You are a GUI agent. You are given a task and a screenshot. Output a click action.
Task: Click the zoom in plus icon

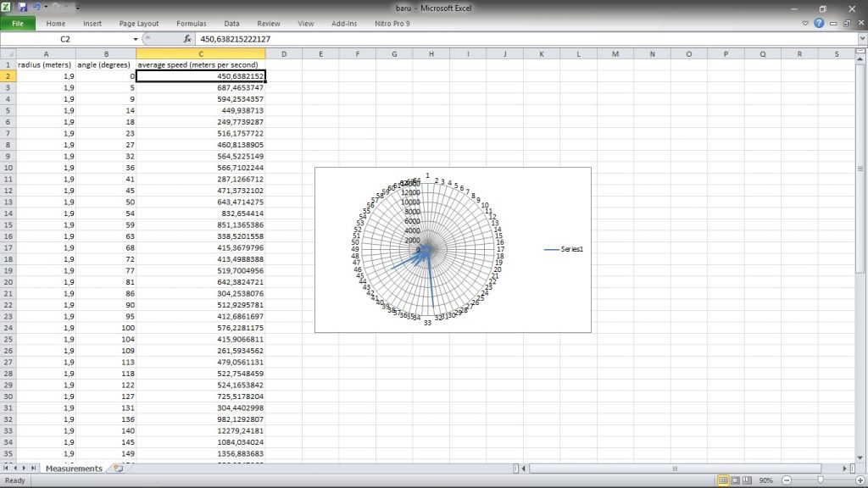click(859, 480)
